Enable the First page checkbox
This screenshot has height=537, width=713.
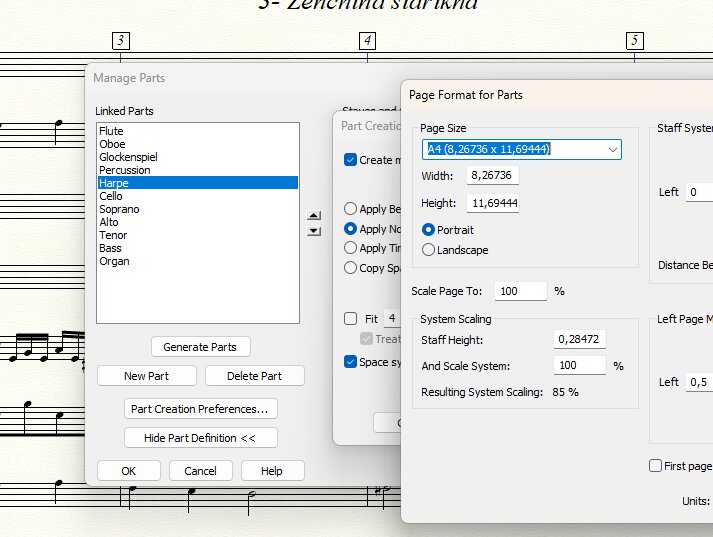click(x=656, y=466)
